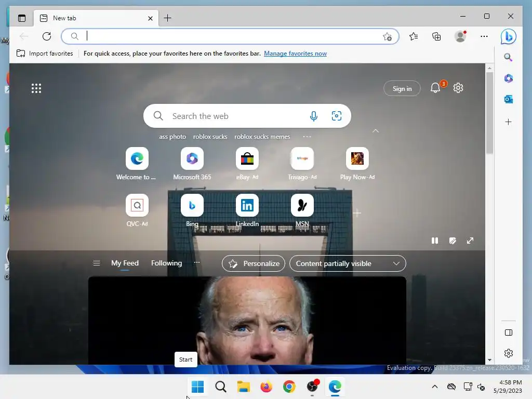Open the QVC quick link
Screen dimensions: 532x399
[137, 211]
